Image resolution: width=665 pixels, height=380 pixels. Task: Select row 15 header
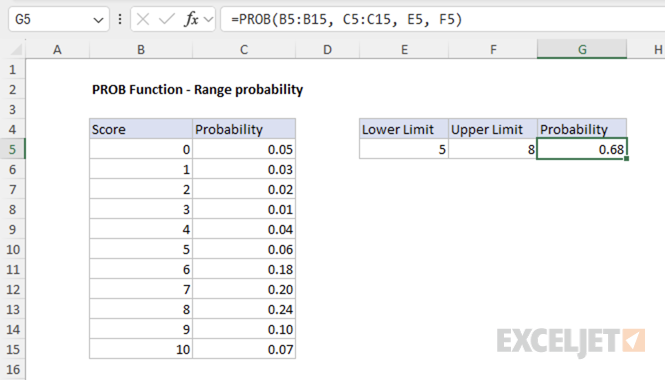tap(13, 349)
